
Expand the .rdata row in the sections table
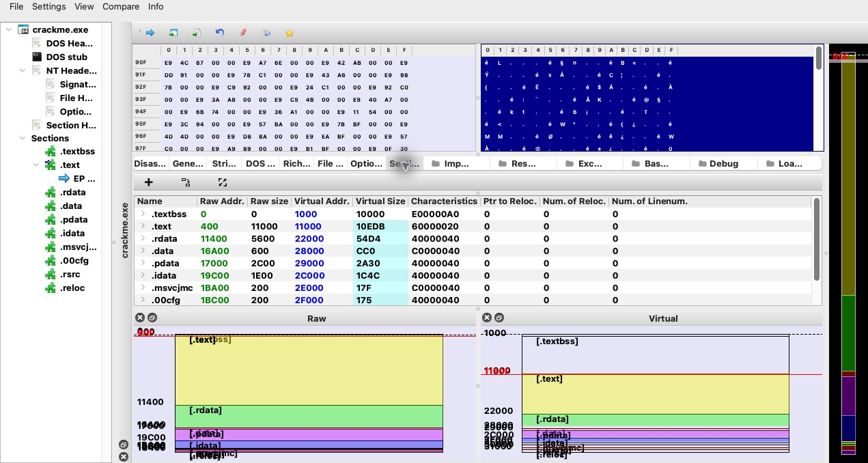pos(143,238)
